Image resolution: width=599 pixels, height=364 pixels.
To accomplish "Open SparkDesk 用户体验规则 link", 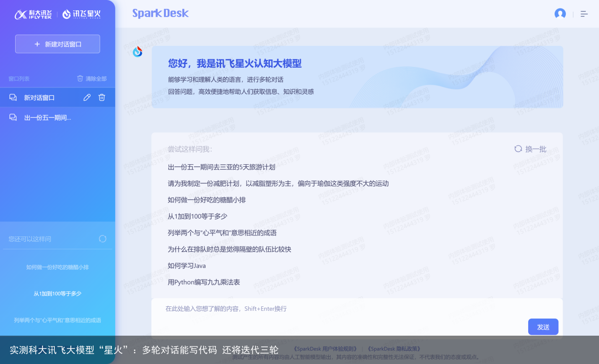I will point(325,349).
